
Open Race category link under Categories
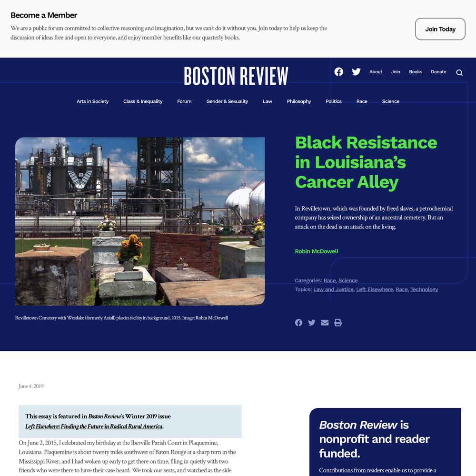[x=330, y=280]
